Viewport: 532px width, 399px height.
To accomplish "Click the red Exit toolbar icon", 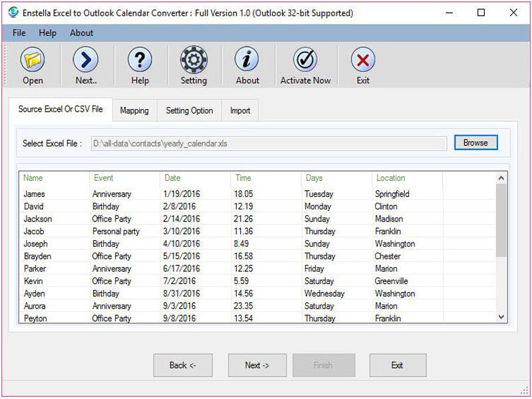I will click(x=362, y=61).
